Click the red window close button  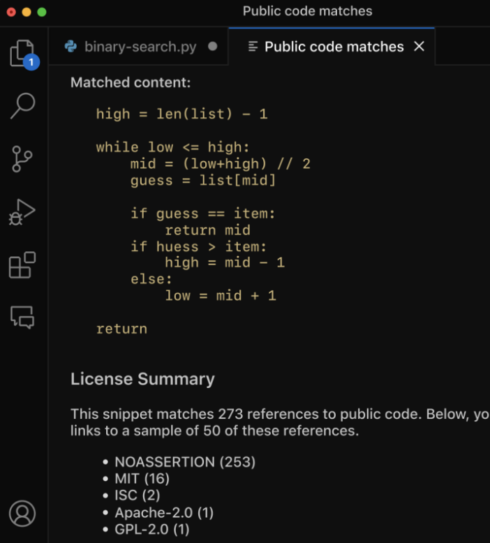point(11,12)
